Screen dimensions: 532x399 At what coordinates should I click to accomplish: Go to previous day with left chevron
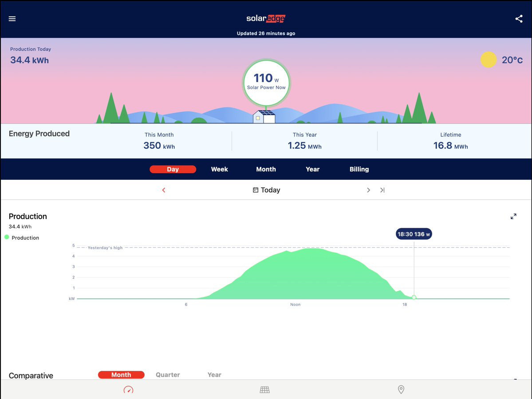pos(164,190)
